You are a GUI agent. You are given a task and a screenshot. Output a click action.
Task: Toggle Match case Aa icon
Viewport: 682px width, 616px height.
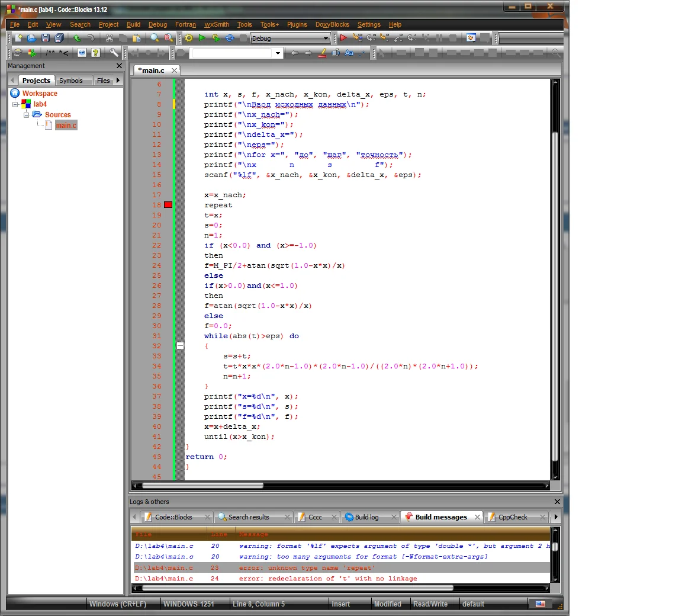[349, 53]
